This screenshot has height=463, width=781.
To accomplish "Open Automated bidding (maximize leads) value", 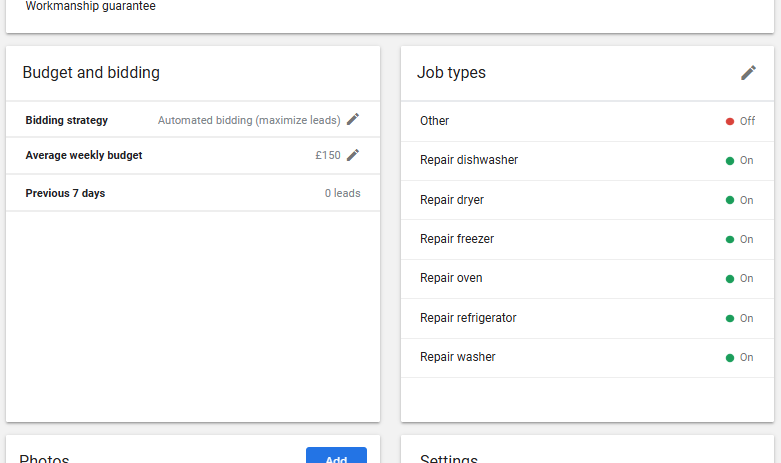I will (x=248, y=120).
